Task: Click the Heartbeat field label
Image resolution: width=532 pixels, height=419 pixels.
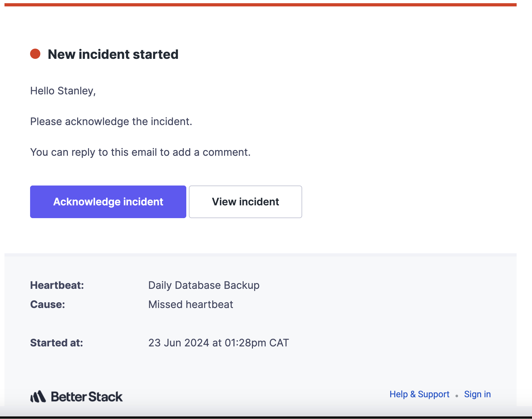Action: pos(57,285)
